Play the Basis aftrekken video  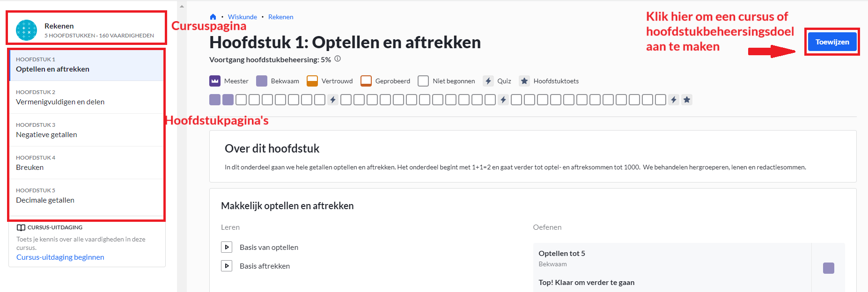tap(227, 266)
